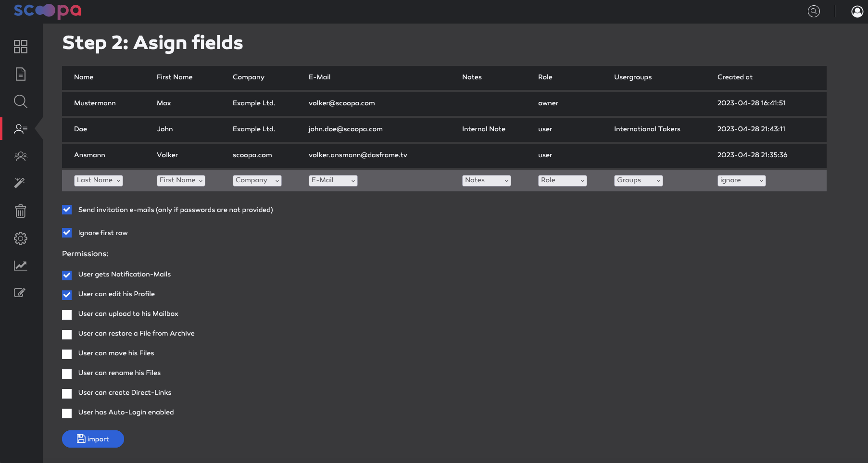Open the trash bin icon in sidebar
Viewport: 868px width, 463px height.
pos(21,211)
